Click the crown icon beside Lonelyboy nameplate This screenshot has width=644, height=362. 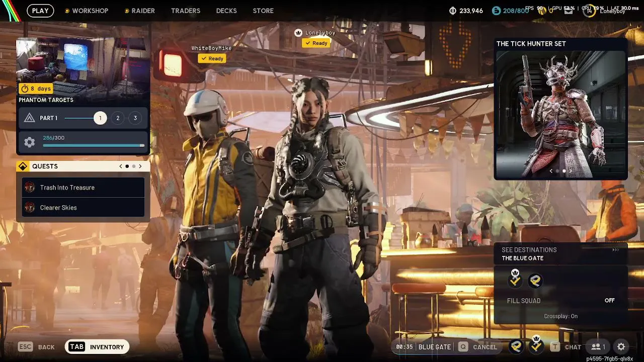tap(298, 33)
